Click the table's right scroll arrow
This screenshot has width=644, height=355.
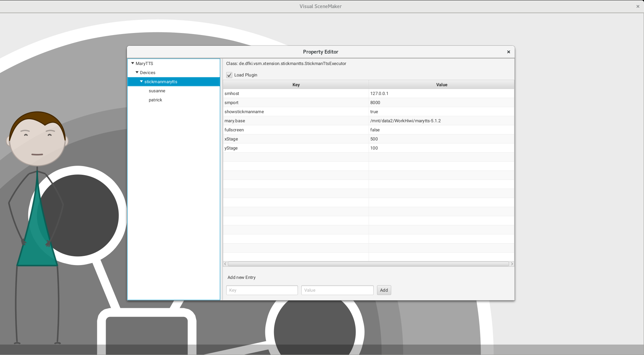(x=512, y=264)
